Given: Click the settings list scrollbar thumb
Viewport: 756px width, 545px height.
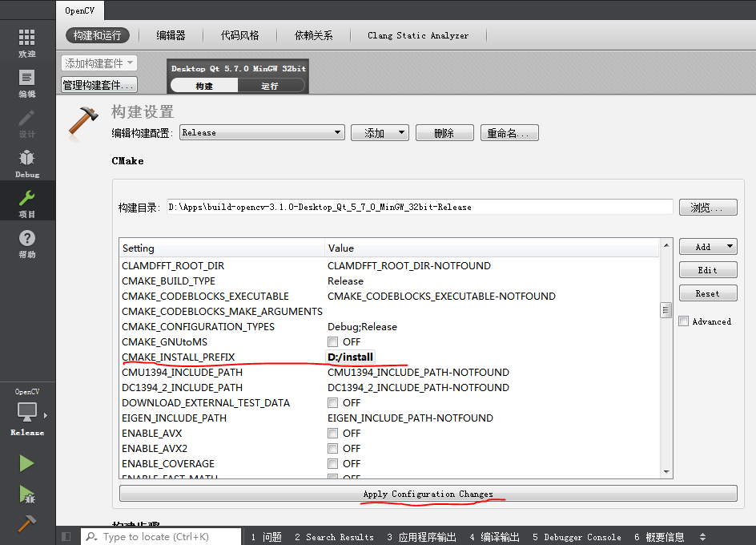Looking at the screenshot, I should point(666,310).
